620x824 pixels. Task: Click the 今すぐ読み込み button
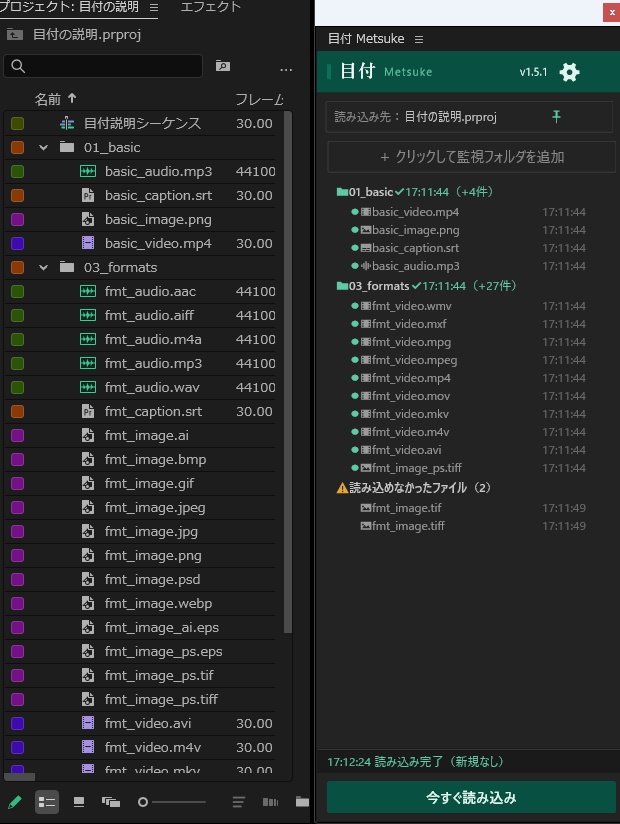(x=471, y=798)
